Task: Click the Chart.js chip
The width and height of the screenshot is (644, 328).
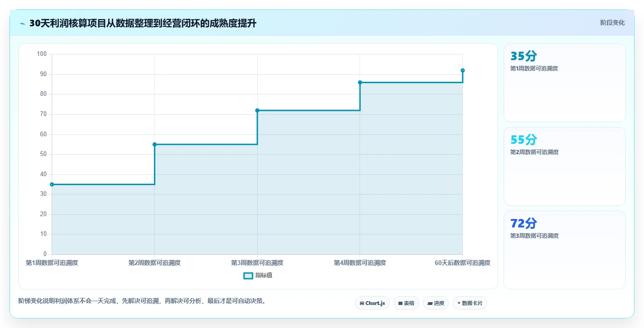Action: 372,303
